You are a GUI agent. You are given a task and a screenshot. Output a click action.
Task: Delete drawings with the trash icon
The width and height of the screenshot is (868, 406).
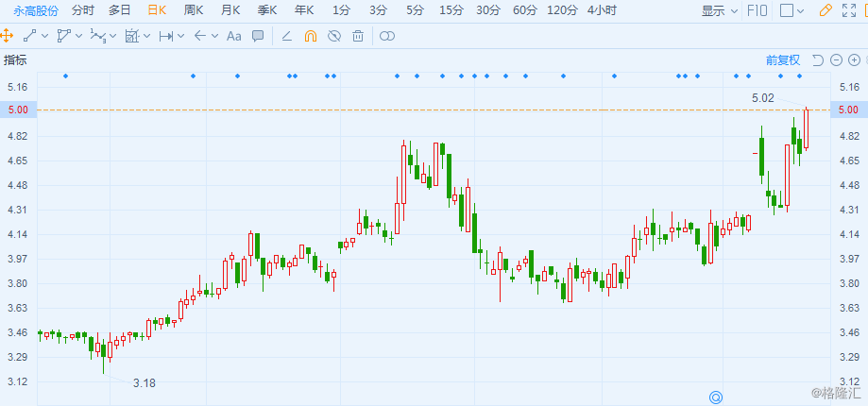click(358, 37)
